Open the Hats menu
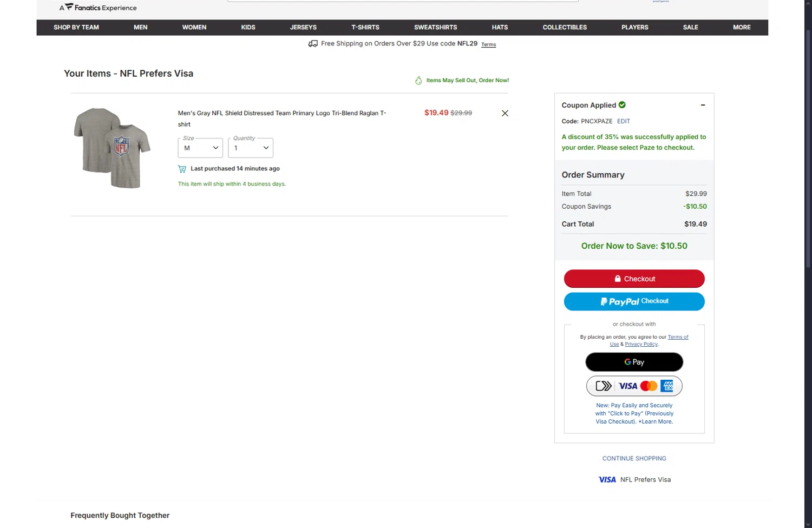 [500, 27]
